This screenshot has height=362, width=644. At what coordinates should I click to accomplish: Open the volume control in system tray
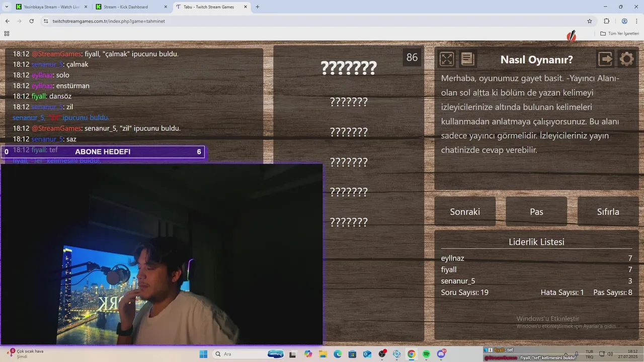click(x=610, y=354)
